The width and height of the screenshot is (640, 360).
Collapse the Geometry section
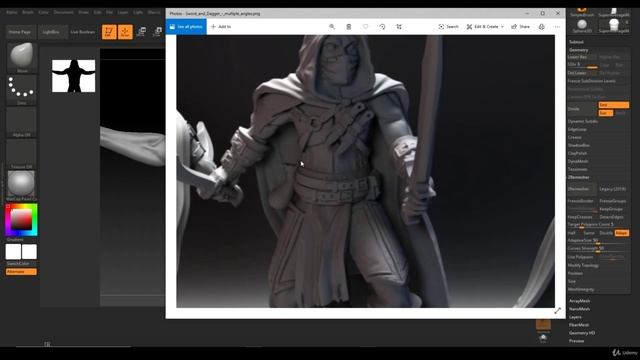tap(579, 50)
